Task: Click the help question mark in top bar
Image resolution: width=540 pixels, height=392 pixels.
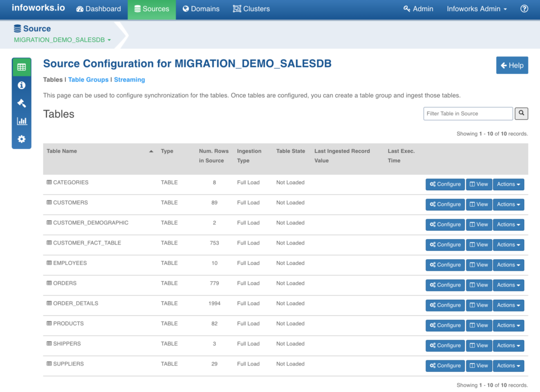Action: click(x=524, y=8)
